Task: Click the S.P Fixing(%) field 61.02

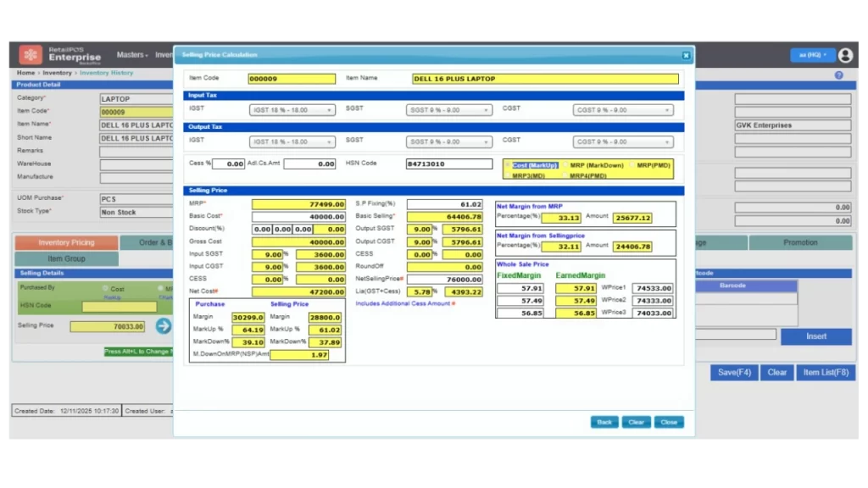Action: pos(444,204)
